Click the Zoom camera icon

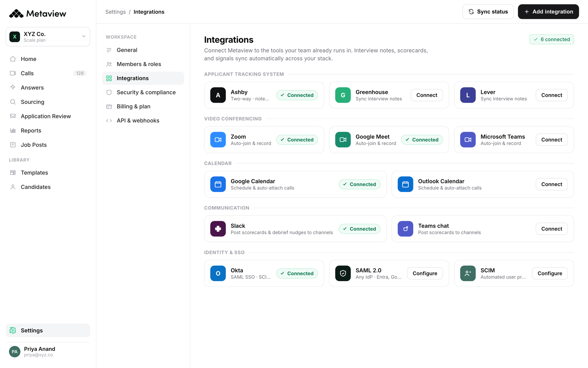click(x=218, y=140)
